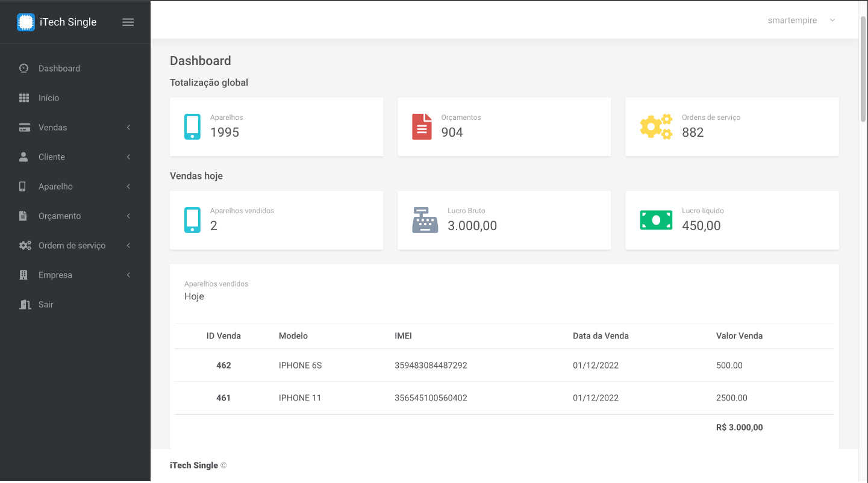The width and height of the screenshot is (868, 483).
Task: Expand the Orçamento submenu chevron
Action: pyautogui.click(x=128, y=216)
